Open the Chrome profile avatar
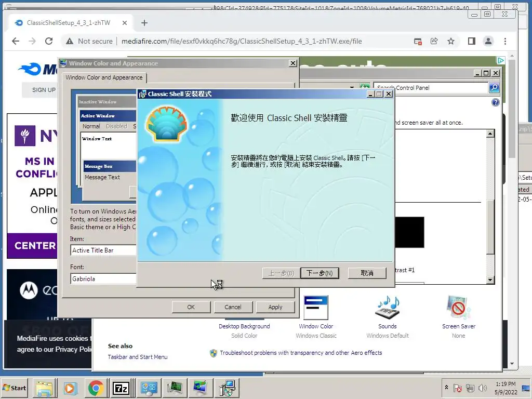Viewport: 532px width, 399px height. [x=488, y=42]
